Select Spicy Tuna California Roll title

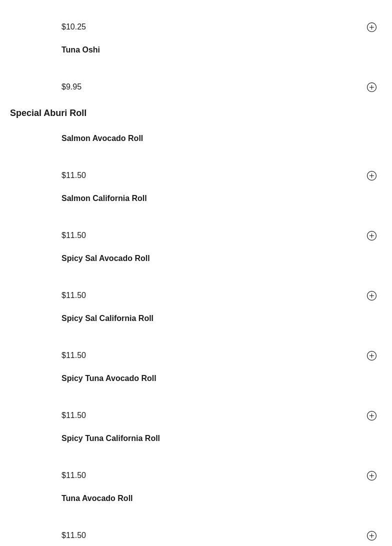(x=110, y=438)
